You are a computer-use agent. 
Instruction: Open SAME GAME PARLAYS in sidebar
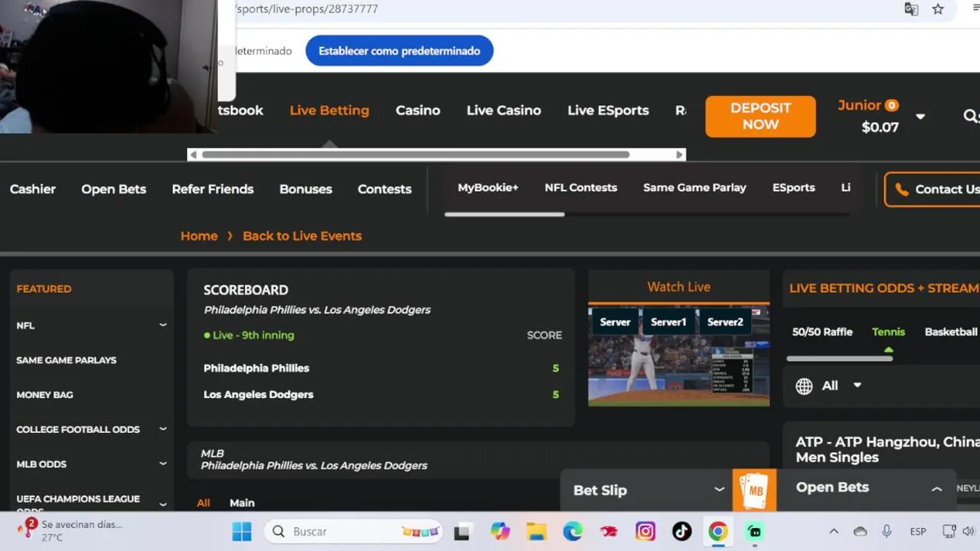point(67,360)
